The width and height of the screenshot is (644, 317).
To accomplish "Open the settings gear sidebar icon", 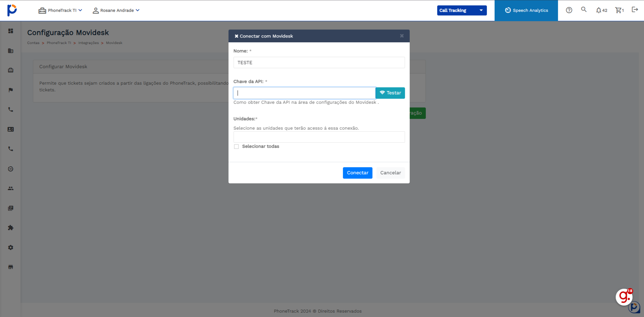I will (11, 247).
